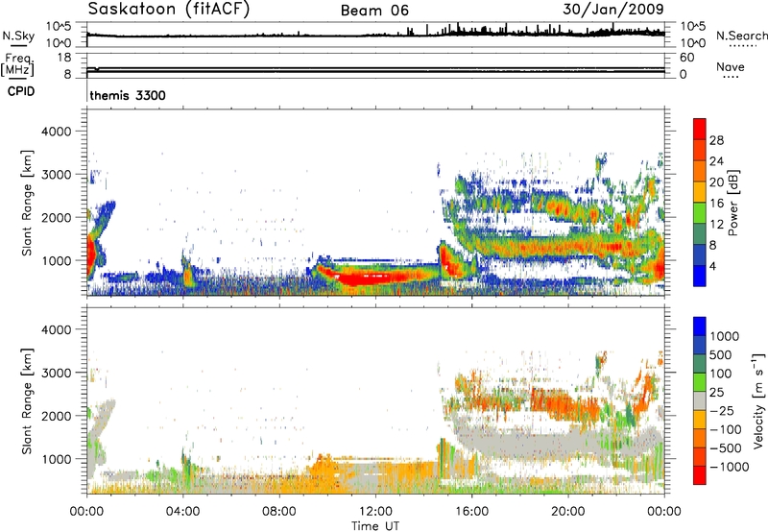Viewport: 768px width, 532px height.
Task: Click the date '30/Jan/2009'
Action: tap(613, 10)
